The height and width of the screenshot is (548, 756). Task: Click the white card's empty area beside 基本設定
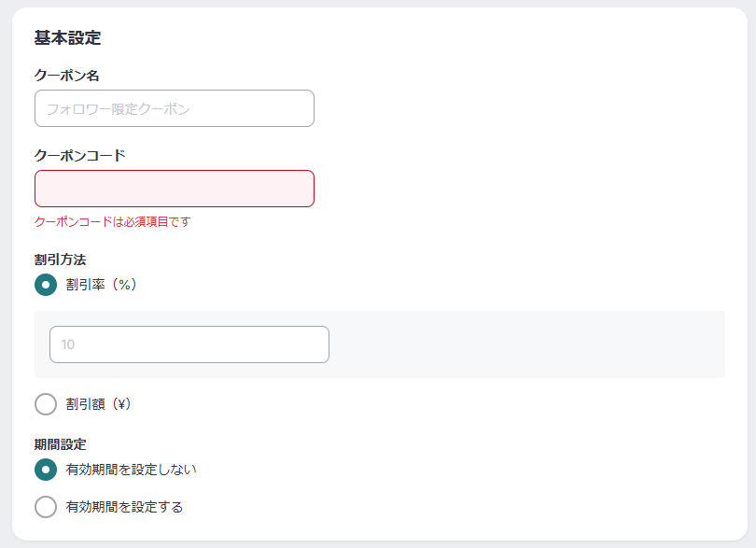(420, 38)
